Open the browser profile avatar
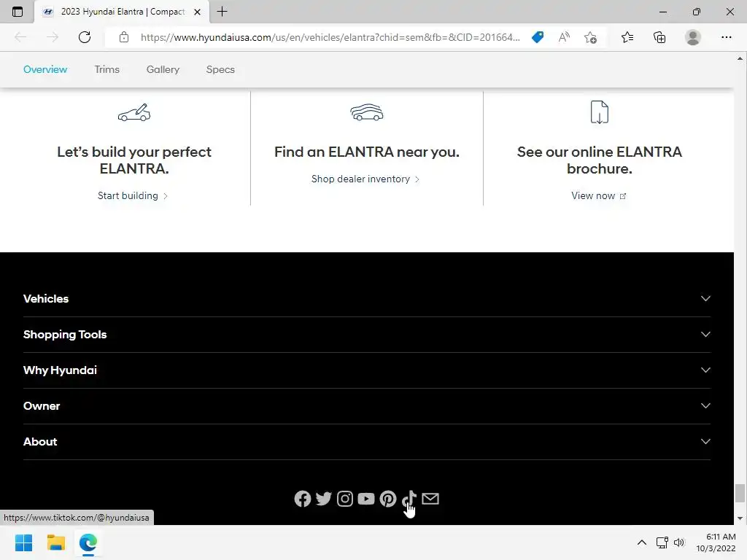The width and height of the screenshot is (747, 560). point(693,37)
